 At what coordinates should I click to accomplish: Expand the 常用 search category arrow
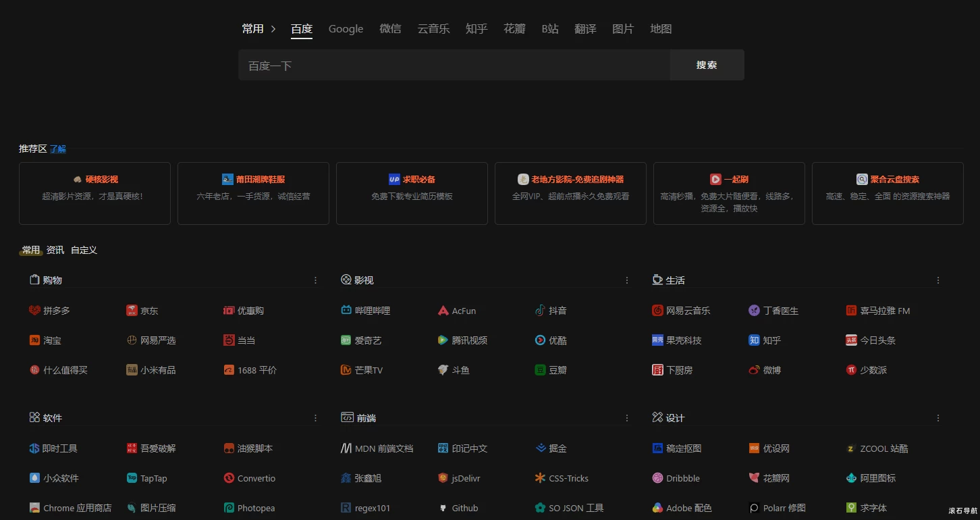coord(273,29)
